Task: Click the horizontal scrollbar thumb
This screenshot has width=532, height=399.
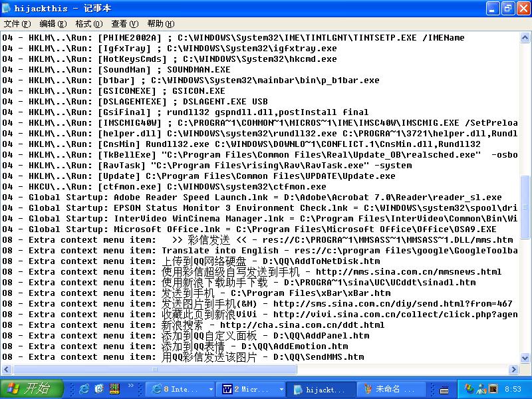Action: [155, 369]
